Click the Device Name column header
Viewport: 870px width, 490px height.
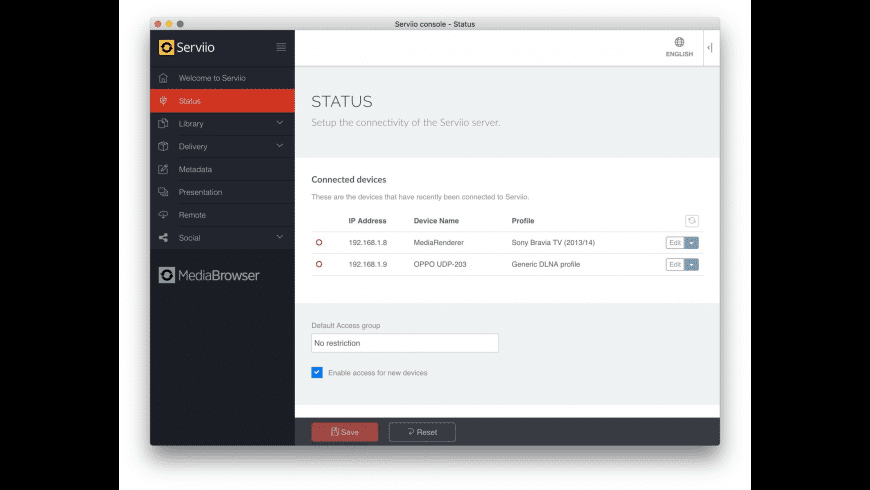pyautogui.click(x=436, y=221)
